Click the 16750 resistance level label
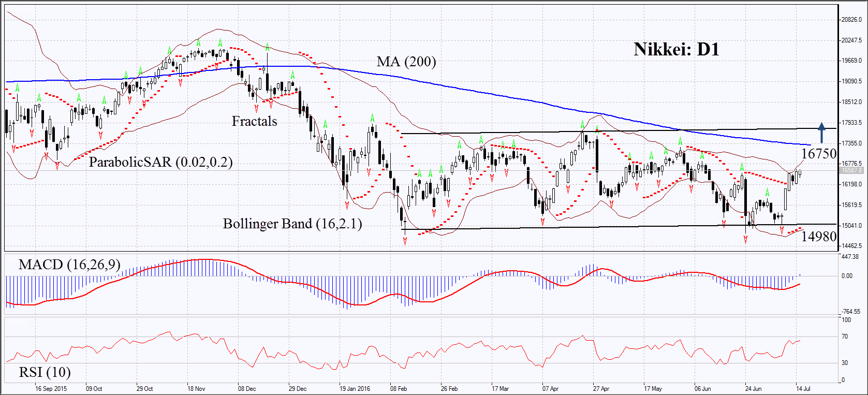The height and width of the screenshot is (395, 868). click(819, 153)
